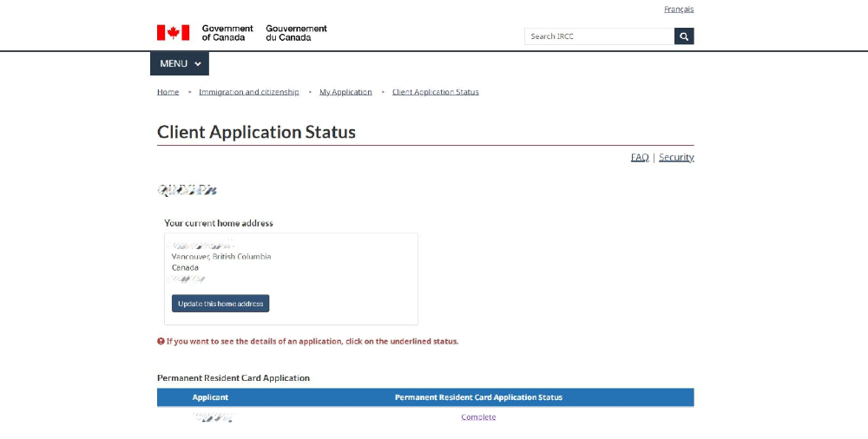The image size is (868, 439).
Task: Expand the MENU dropdown
Action: 180,63
